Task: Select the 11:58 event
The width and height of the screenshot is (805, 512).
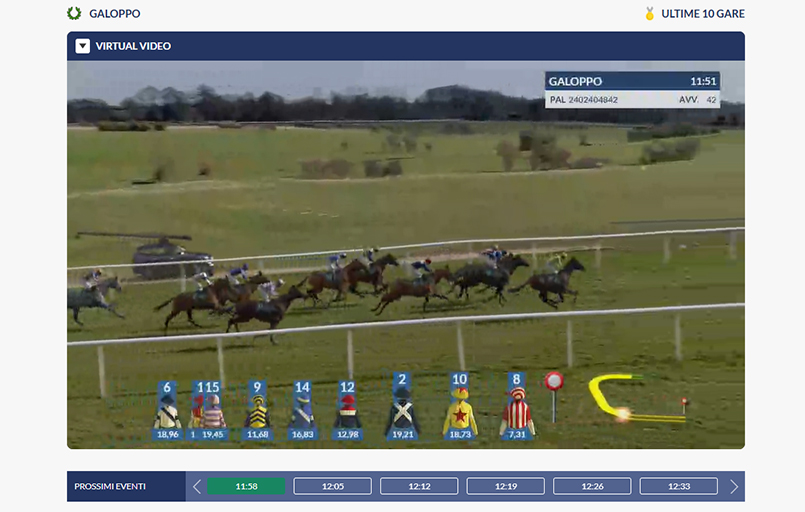Action: click(x=246, y=486)
